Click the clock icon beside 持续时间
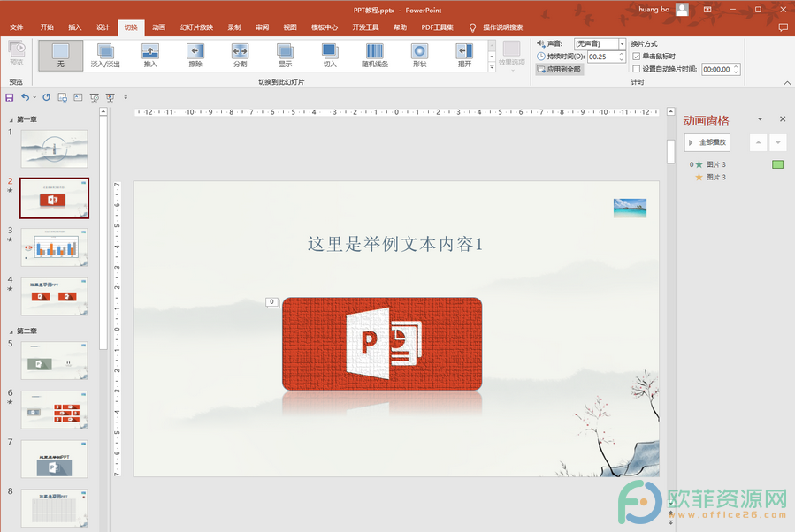 pos(541,57)
